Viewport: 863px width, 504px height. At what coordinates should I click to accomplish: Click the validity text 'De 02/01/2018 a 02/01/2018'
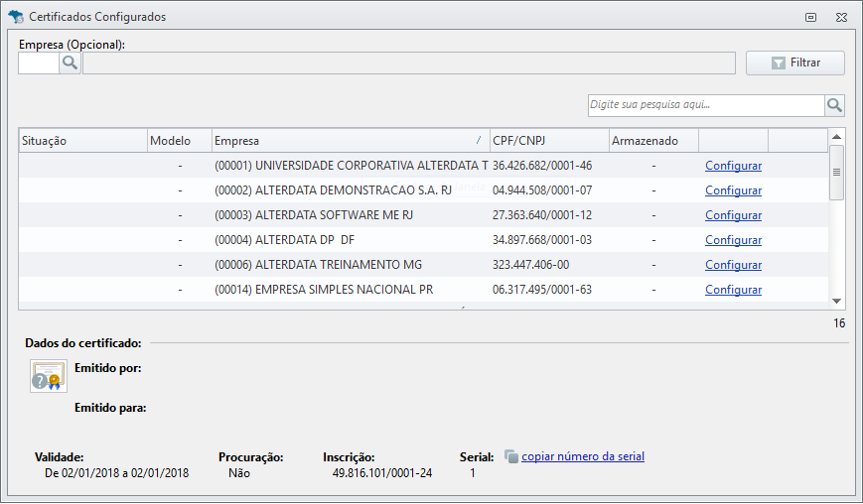pyautogui.click(x=116, y=472)
